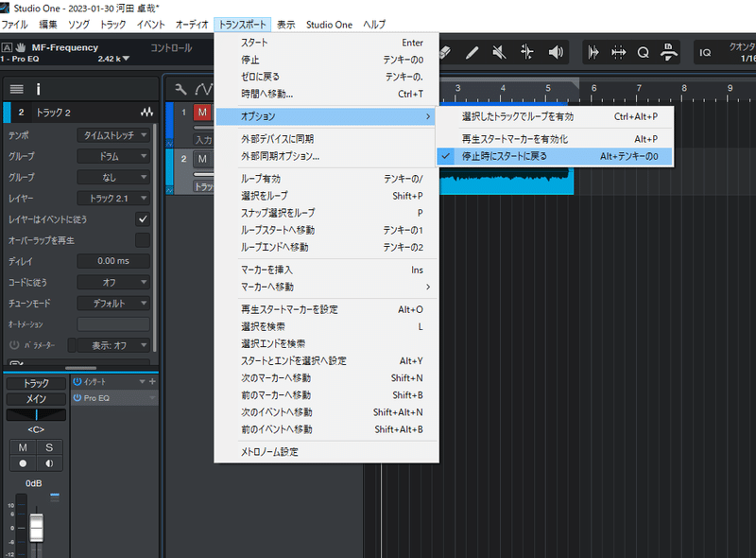This screenshot has height=558, width=756.
Task: Select 時間へ移動... menu item
Action: (x=326, y=94)
